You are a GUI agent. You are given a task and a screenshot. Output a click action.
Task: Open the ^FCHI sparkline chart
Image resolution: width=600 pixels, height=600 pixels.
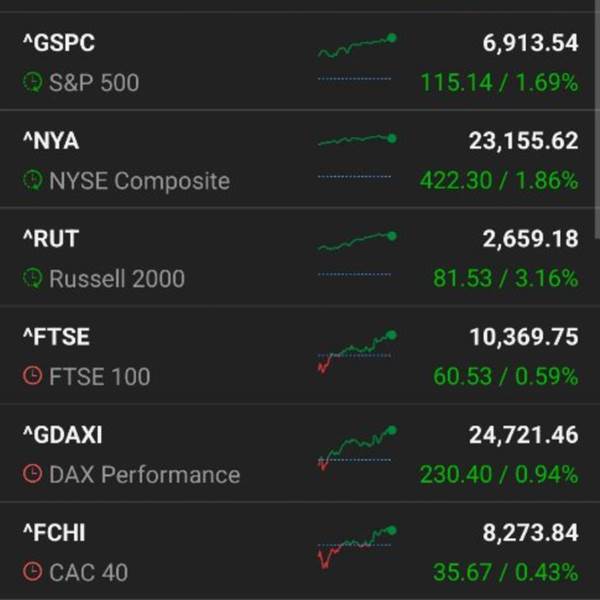tap(357, 547)
